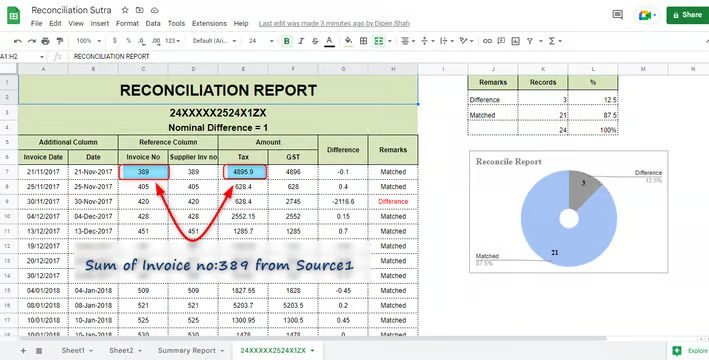Increase decimal places
Viewport: 709px width, 360px height.
click(x=156, y=41)
